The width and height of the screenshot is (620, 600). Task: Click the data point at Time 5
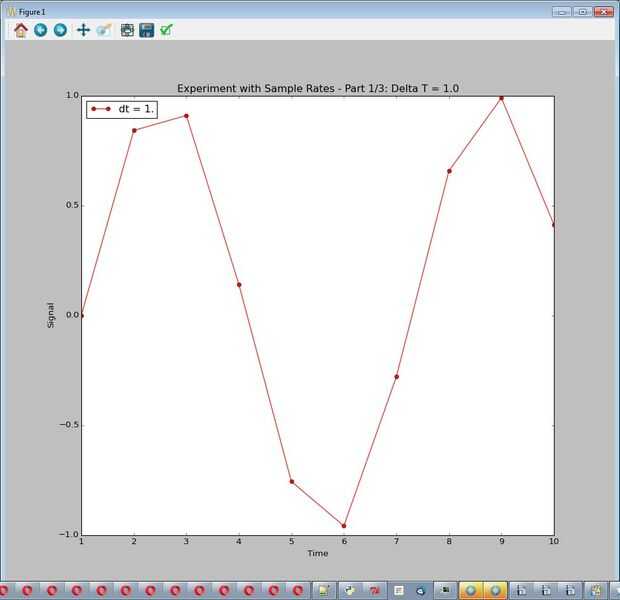click(292, 481)
